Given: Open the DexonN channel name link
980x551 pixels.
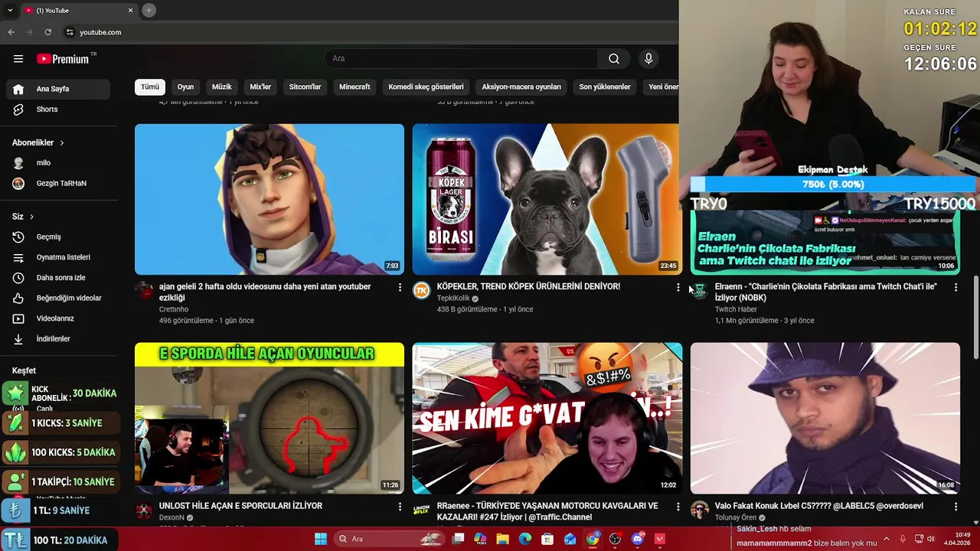Looking at the screenshot, I should (171, 518).
